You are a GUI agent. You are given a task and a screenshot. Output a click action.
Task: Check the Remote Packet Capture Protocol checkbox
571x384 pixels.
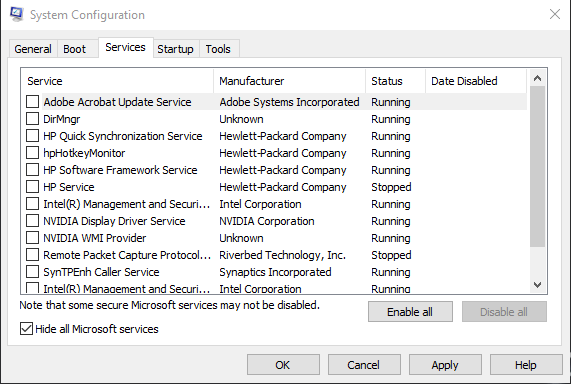(32, 255)
